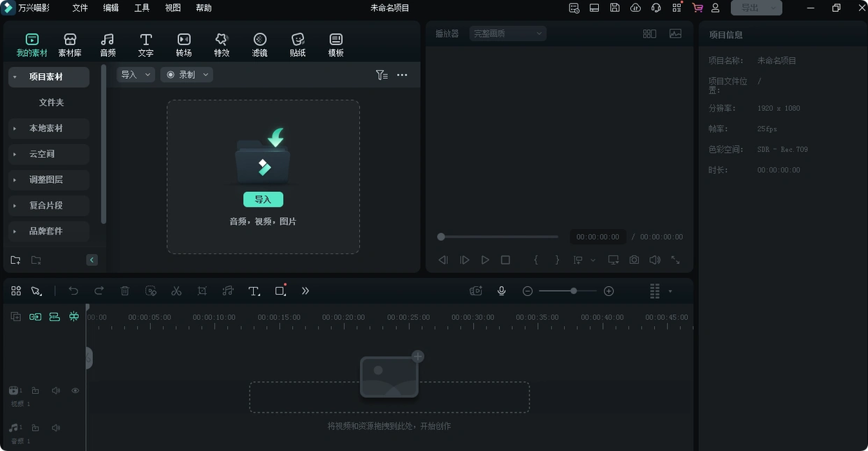
Task: Open the 贴纸 stickers panel
Action: pos(298,45)
